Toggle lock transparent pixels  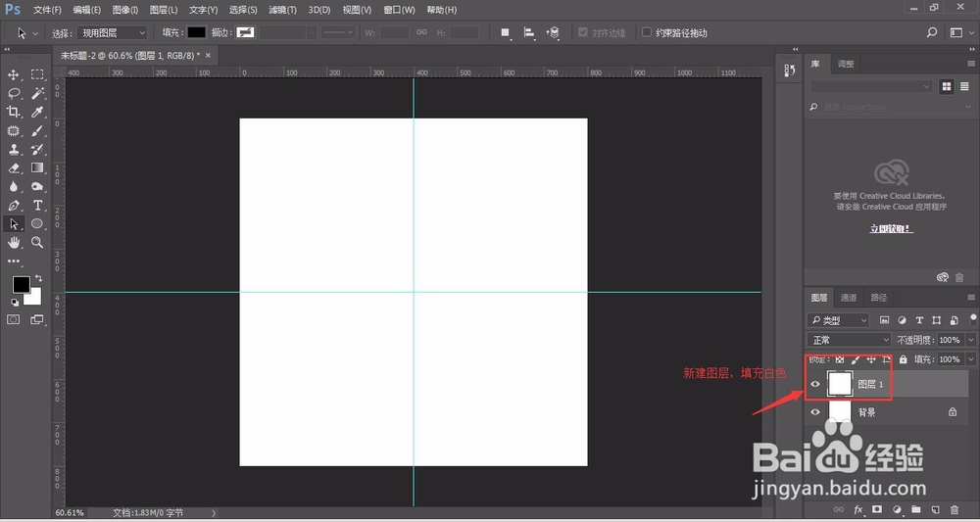pos(840,359)
